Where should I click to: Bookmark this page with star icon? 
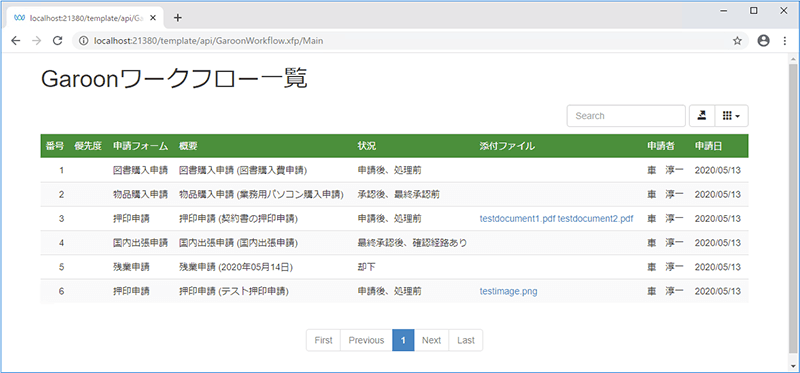(737, 41)
